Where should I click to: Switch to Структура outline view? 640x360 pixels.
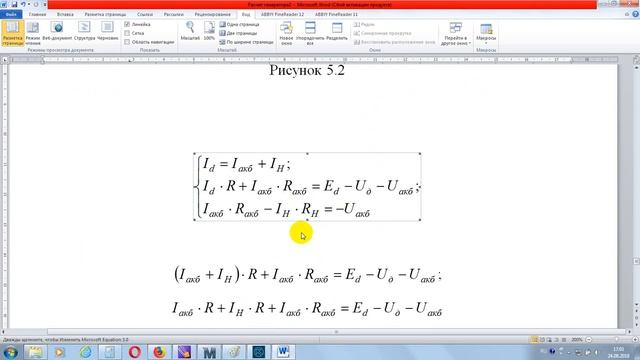tap(84, 32)
